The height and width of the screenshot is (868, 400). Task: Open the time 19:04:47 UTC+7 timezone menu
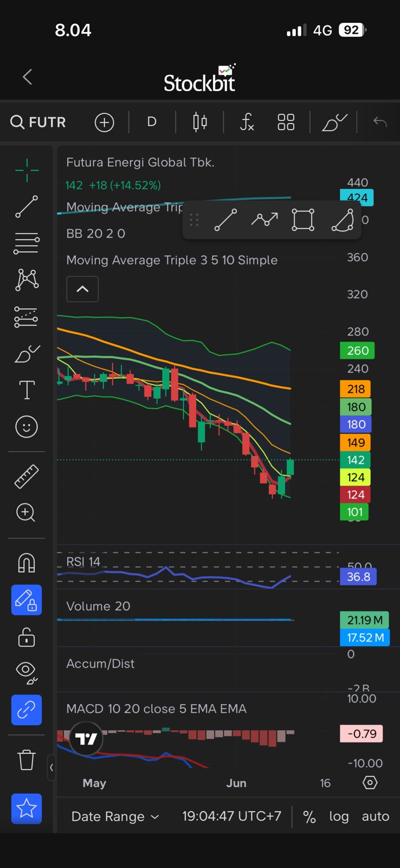click(231, 816)
